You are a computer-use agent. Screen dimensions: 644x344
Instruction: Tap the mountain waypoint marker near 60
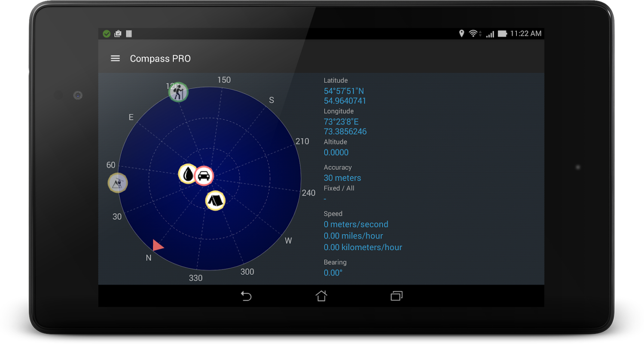117,183
